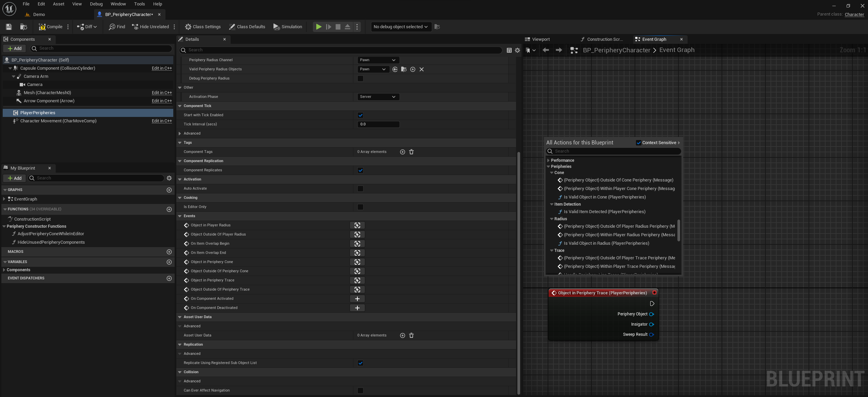Play the game in editor
The height and width of the screenshot is (397, 868).
tap(319, 27)
